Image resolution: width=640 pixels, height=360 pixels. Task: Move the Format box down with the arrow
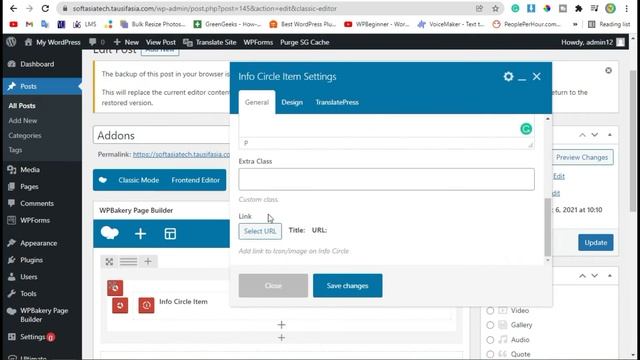pos(595,276)
